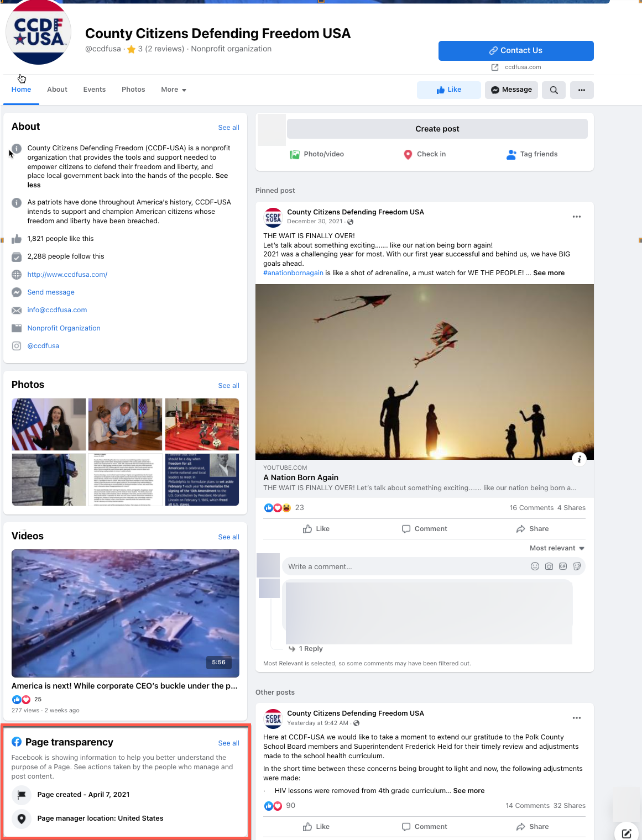This screenshot has height=840, width=642.
Task: Open pinned post three-dot options menu
Action: tap(577, 217)
